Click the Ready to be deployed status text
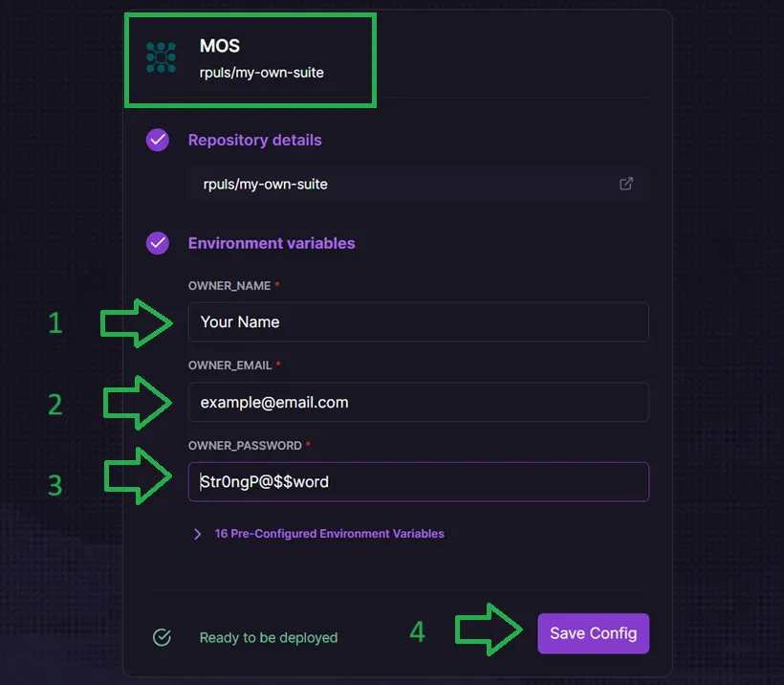This screenshot has height=685, width=784. click(x=268, y=637)
